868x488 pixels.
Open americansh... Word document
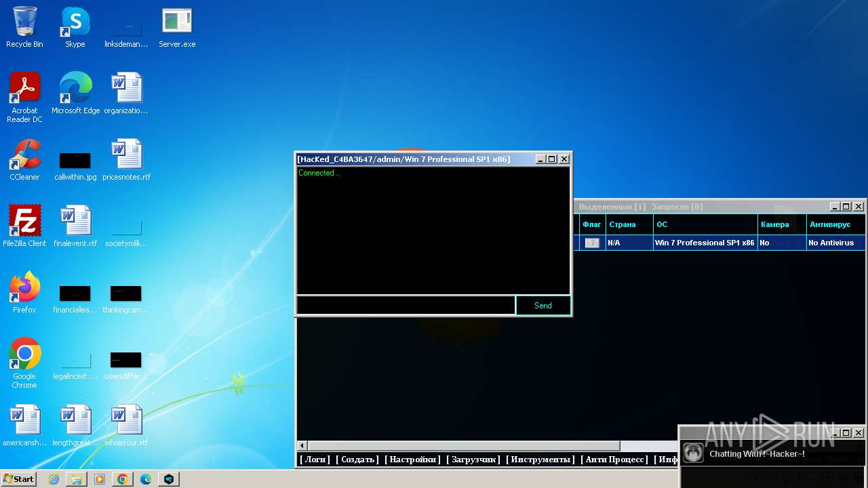[24, 426]
